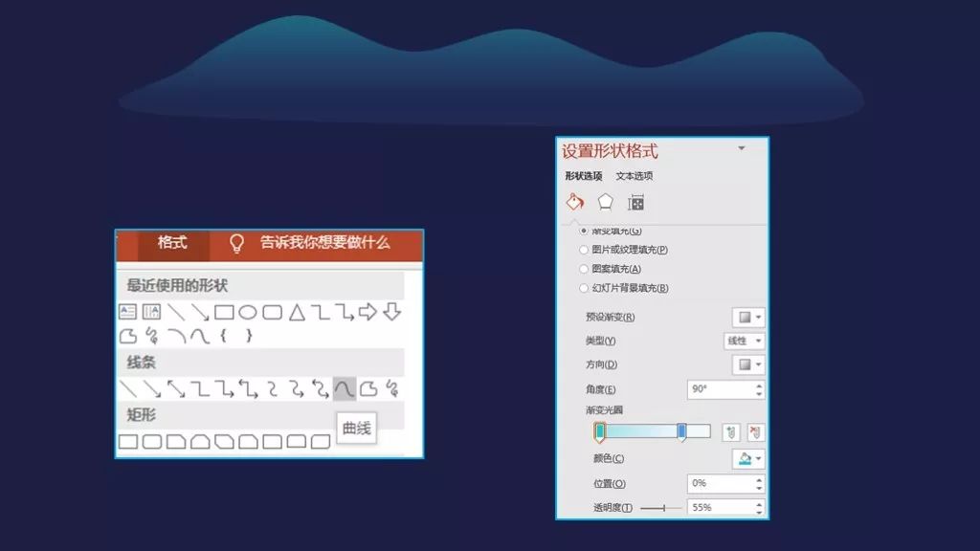Choose the Triangle shape in recent shapes
The width and height of the screenshot is (980, 551).
click(298, 312)
